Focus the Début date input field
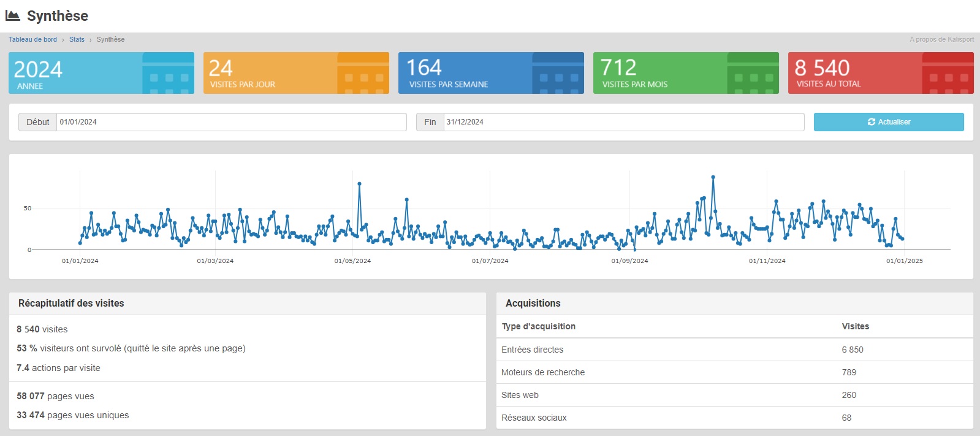The height and width of the screenshot is (436, 980). (231, 122)
